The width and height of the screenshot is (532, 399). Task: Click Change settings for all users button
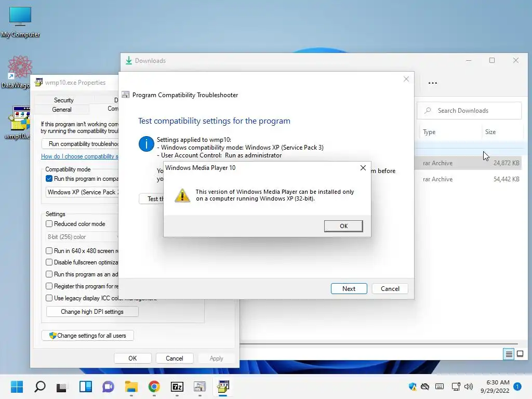click(x=87, y=336)
